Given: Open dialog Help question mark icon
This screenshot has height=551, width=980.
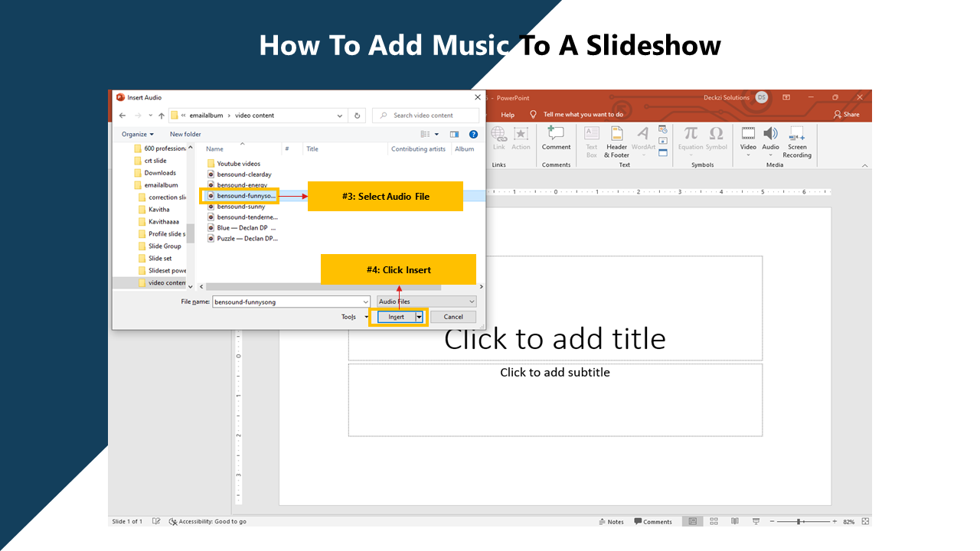Looking at the screenshot, I should tap(473, 134).
